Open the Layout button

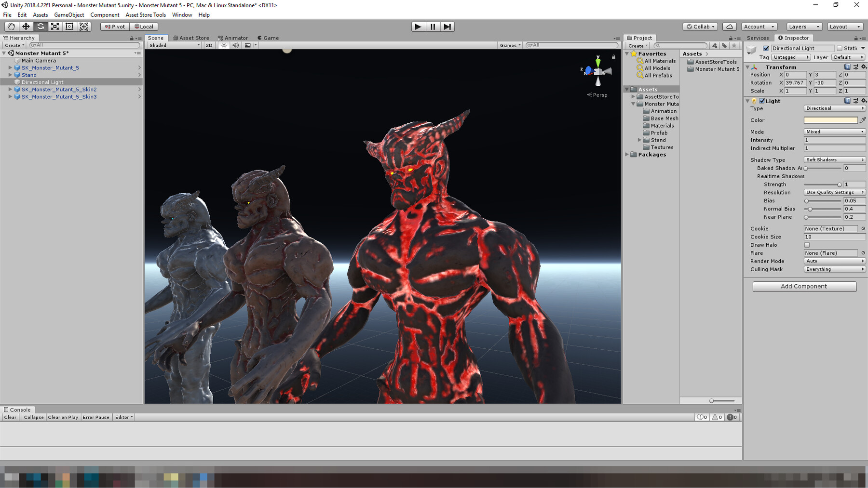pos(845,26)
